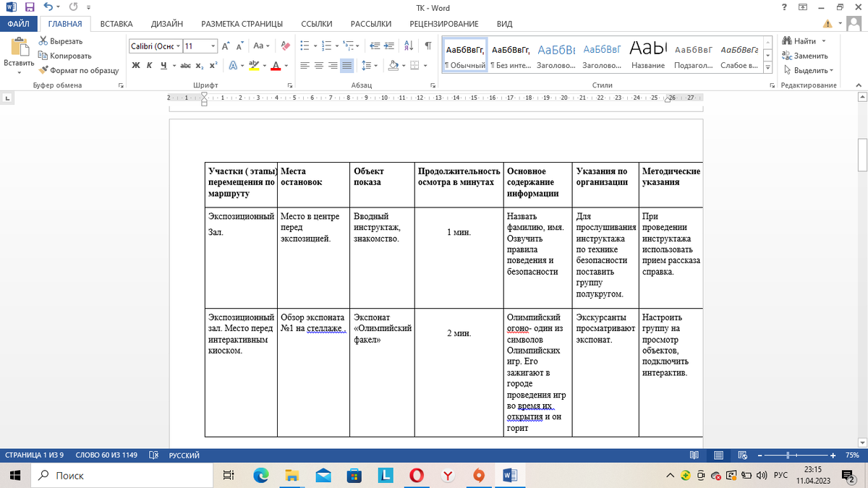The width and height of the screenshot is (868, 488).
Task: Decrease font size with the small A icon
Action: point(240,46)
